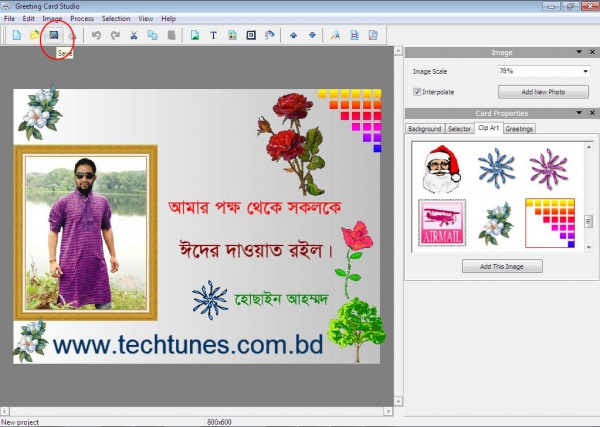Open the File menu

[x=9, y=18]
